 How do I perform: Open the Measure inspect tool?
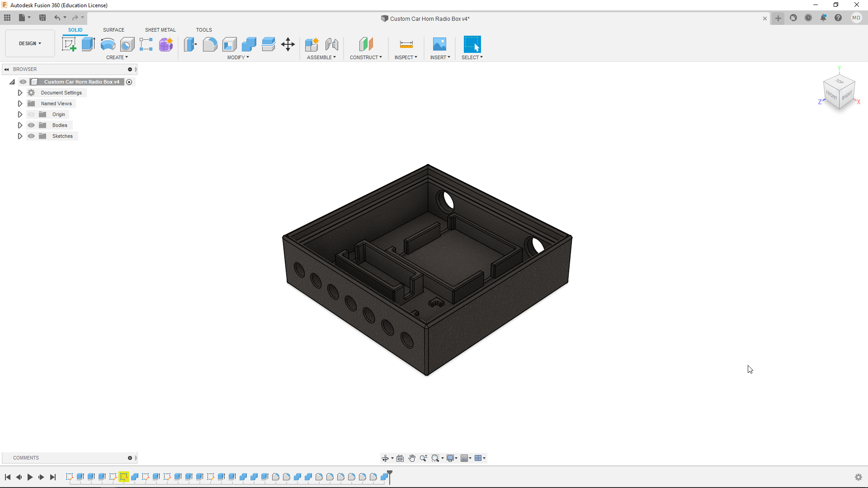[x=406, y=44]
